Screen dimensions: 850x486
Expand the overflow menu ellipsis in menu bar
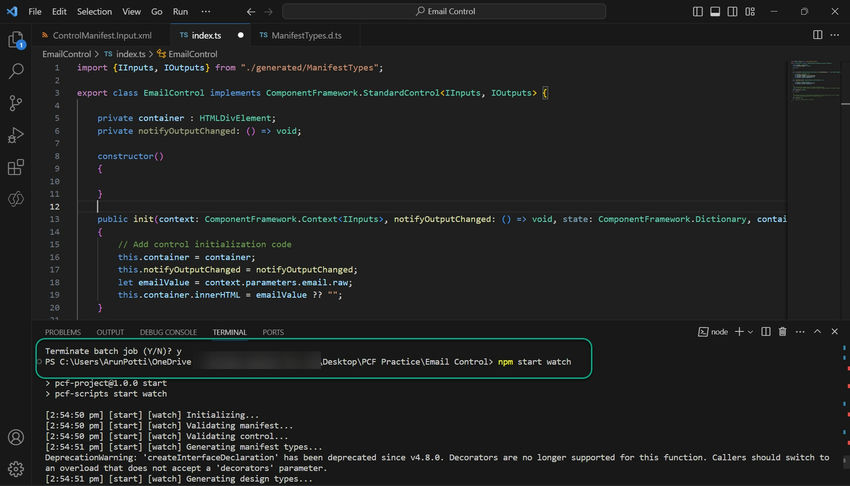[205, 11]
